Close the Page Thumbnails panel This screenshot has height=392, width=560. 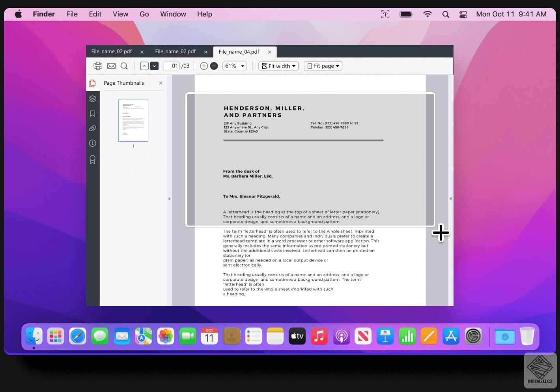(x=161, y=83)
